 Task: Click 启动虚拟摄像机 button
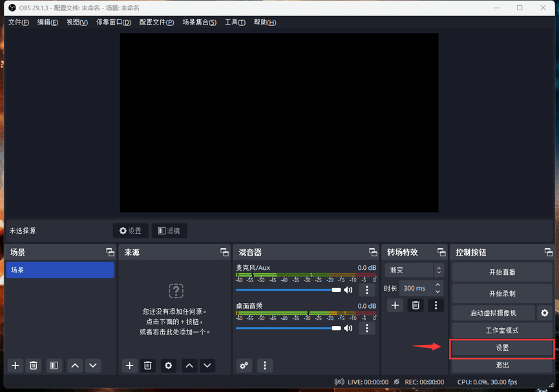click(x=493, y=313)
